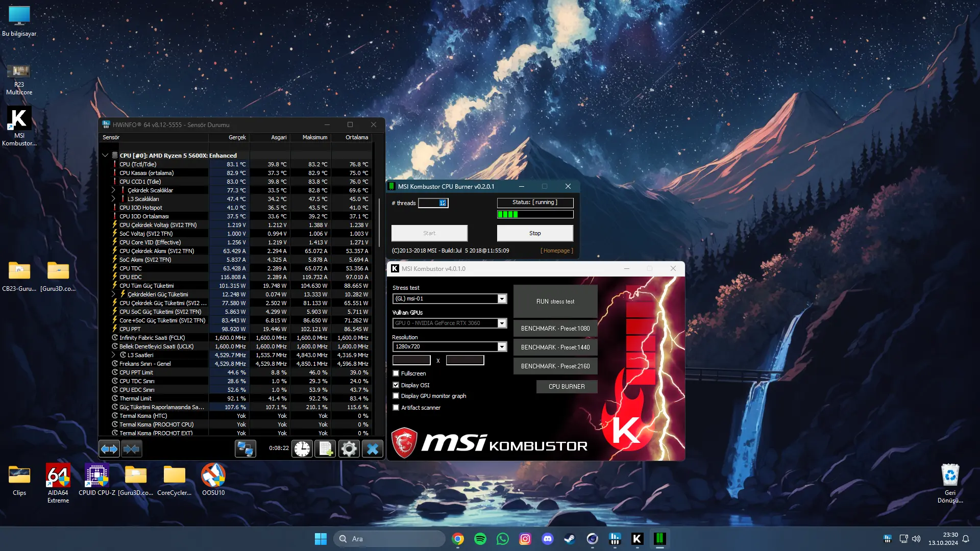Click RUN stress test button
The width and height of the screenshot is (980, 551).
point(555,302)
